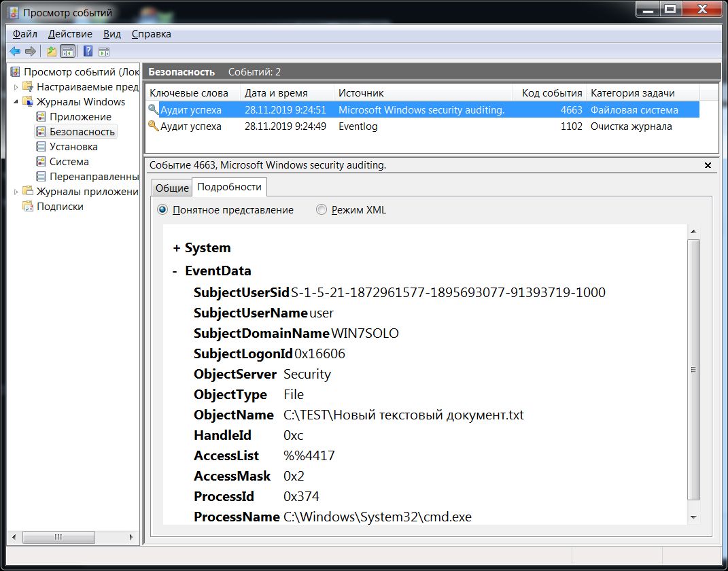Select the Eventlog source cell
The height and width of the screenshot is (571, 728).
pyautogui.click(x=358, y=126)
